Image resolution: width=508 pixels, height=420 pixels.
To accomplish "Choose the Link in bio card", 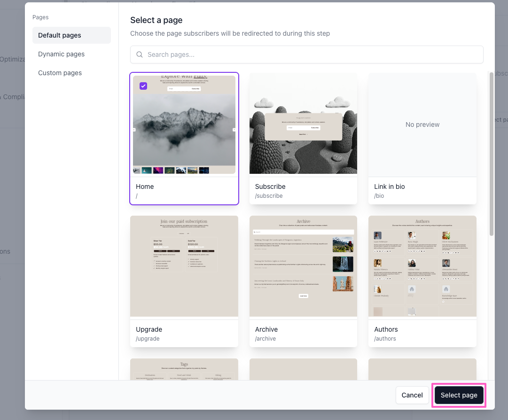I will (422, 139).
